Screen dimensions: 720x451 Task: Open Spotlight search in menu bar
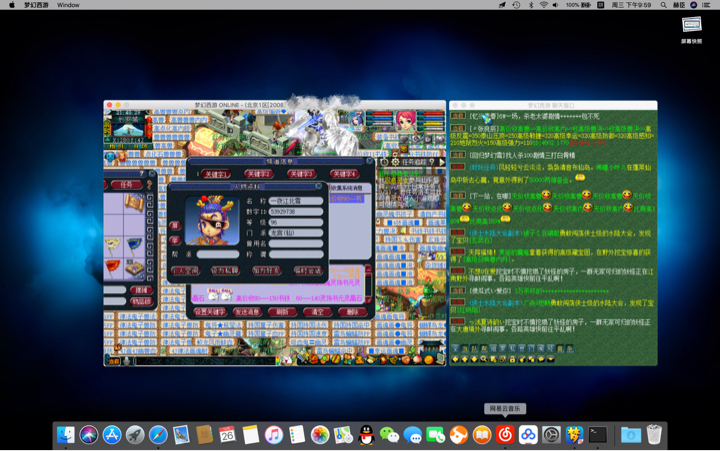(664, 5)
